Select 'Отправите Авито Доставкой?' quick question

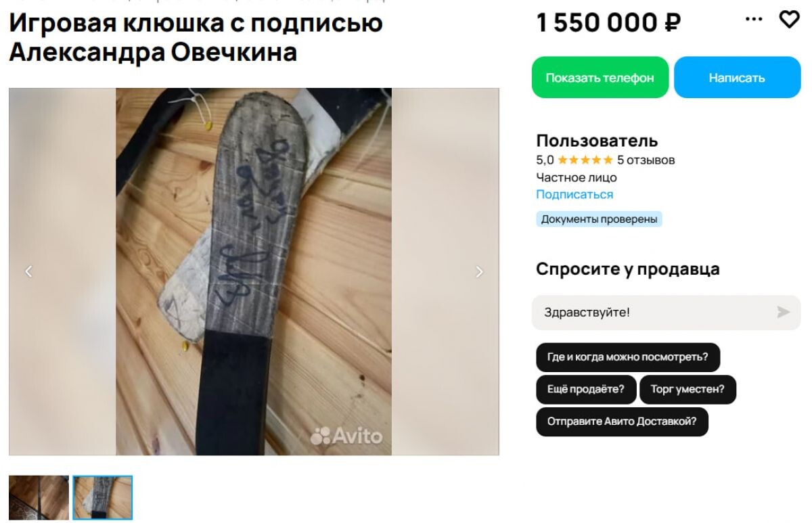622,422
